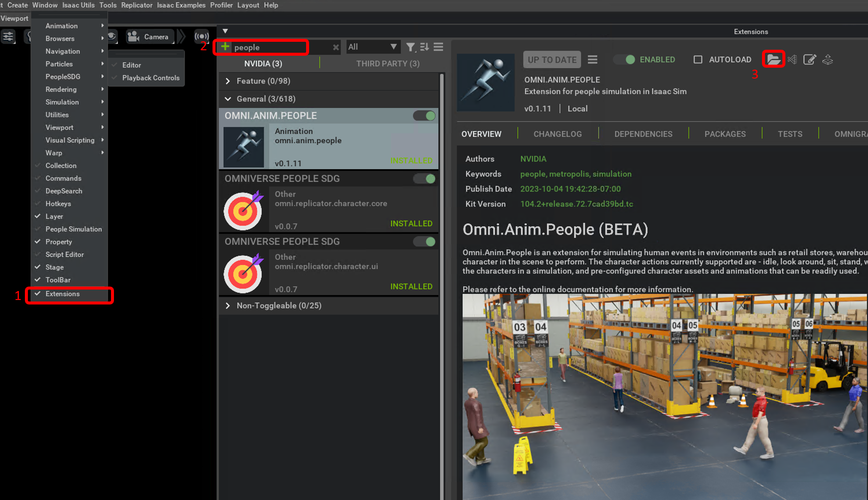
Task: Open the CHANGELOG tab
Action: tap(557, 134)
